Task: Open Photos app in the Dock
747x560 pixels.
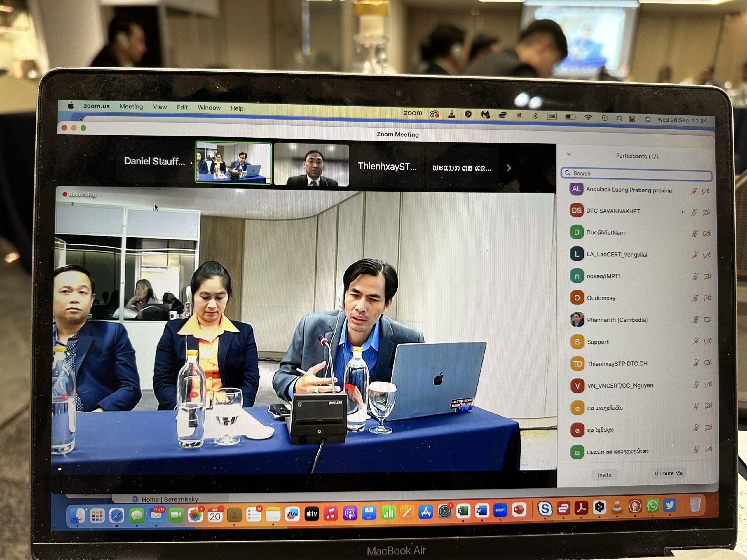Action: (195, 515)
